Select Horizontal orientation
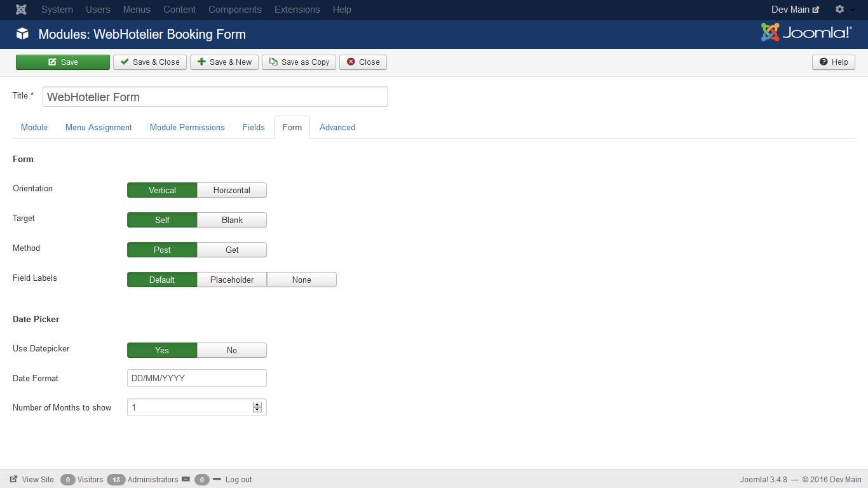Image resolution: width=868 pixels, height=488 pixels. 232,190
